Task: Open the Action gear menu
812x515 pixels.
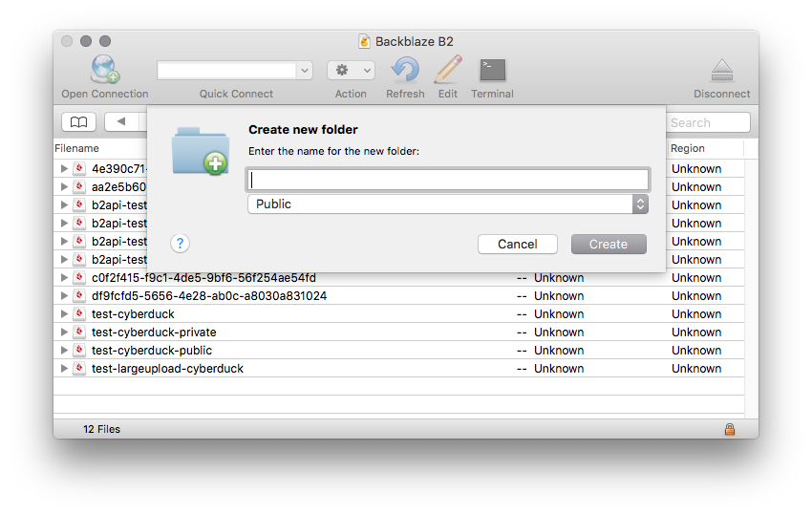Action: 351,70
